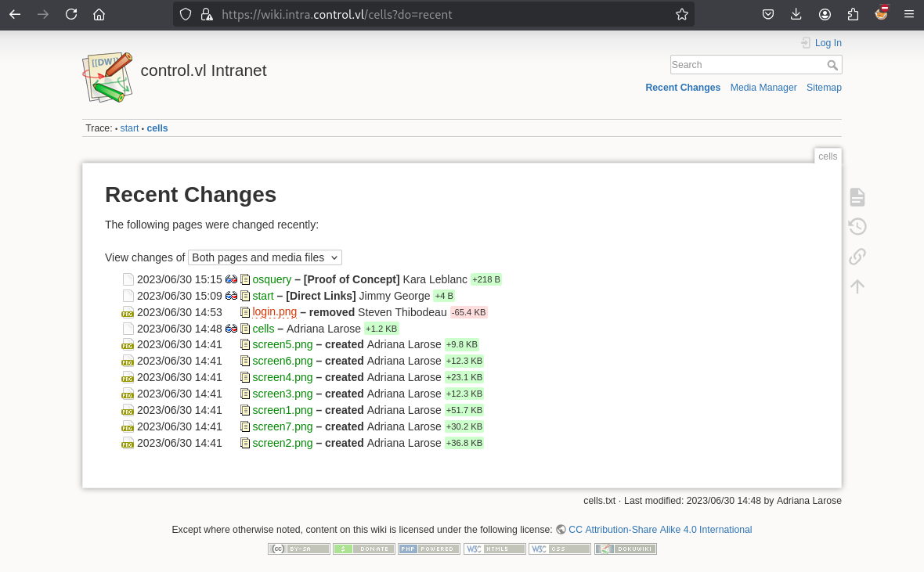The width and height of the screenshot is (924, 572).
Task: Click the Log In link
Action: click(828, 43)
